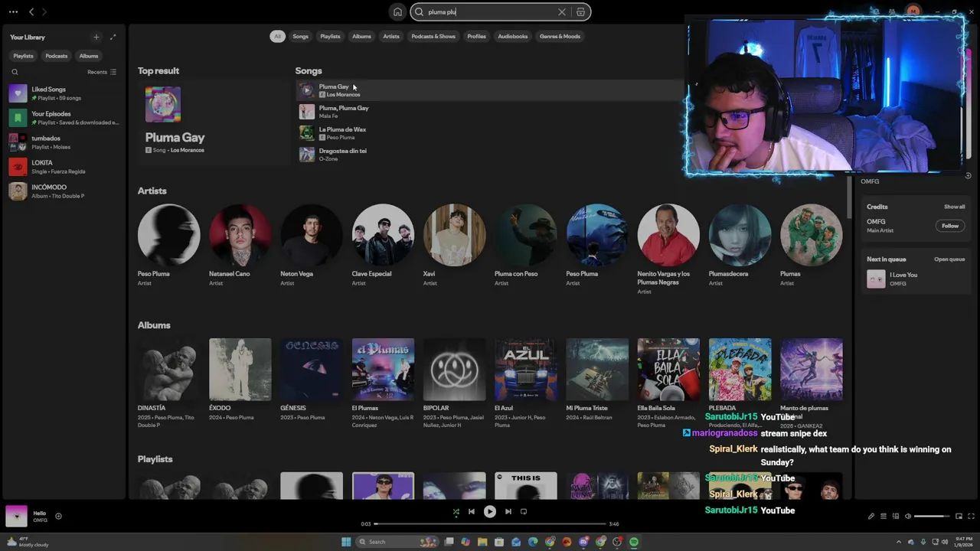Open the queue icon in the player bar

click(884, 516)
